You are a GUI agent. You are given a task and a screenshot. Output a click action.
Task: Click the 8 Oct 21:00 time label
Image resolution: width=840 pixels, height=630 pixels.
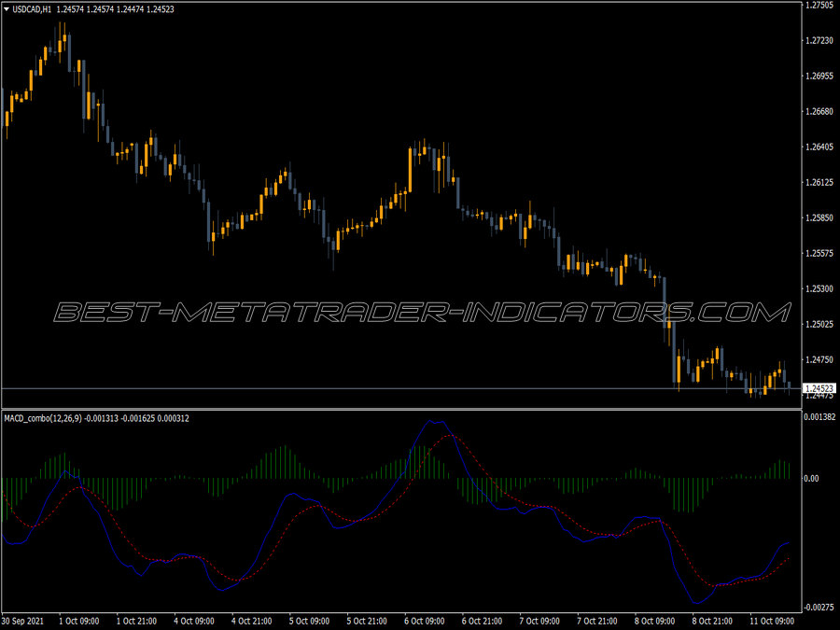712,621
